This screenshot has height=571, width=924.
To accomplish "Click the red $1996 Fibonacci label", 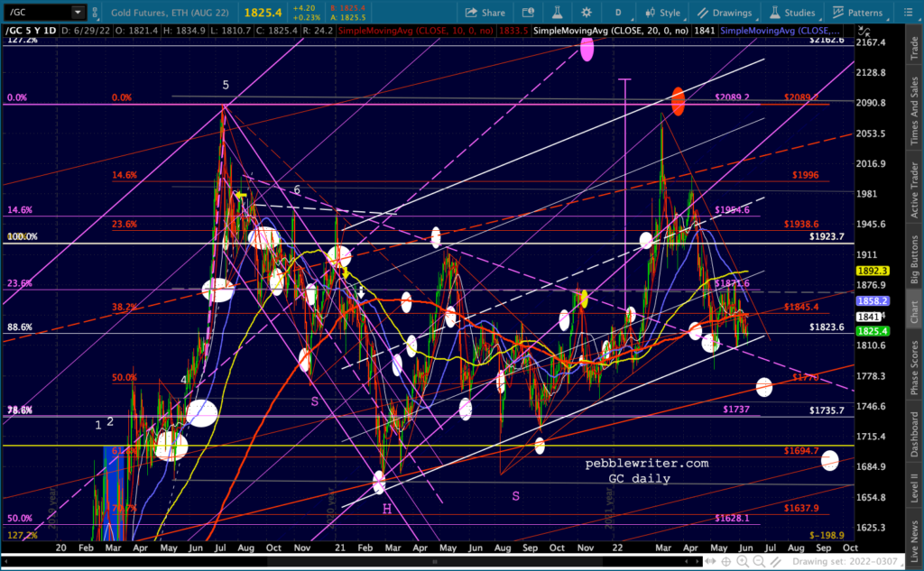I will (x=805, y=175).
